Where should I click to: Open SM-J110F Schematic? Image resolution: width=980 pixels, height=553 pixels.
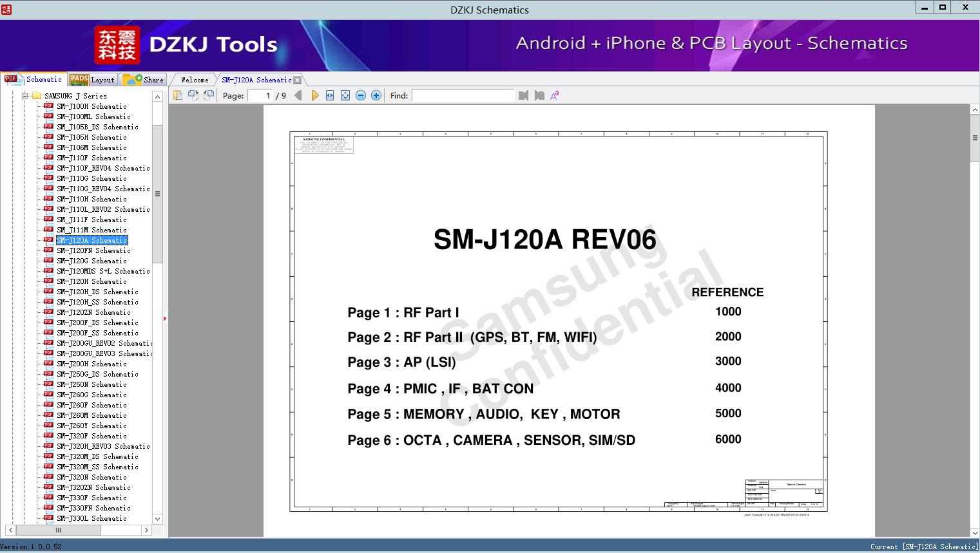click(x=91, y=158)
